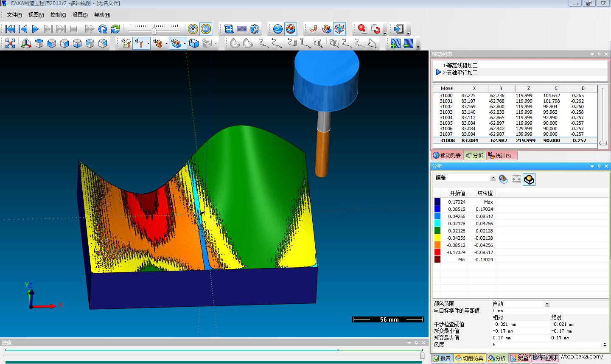
Task: Toggle the 3D block analysis icon
Action: 529,179
